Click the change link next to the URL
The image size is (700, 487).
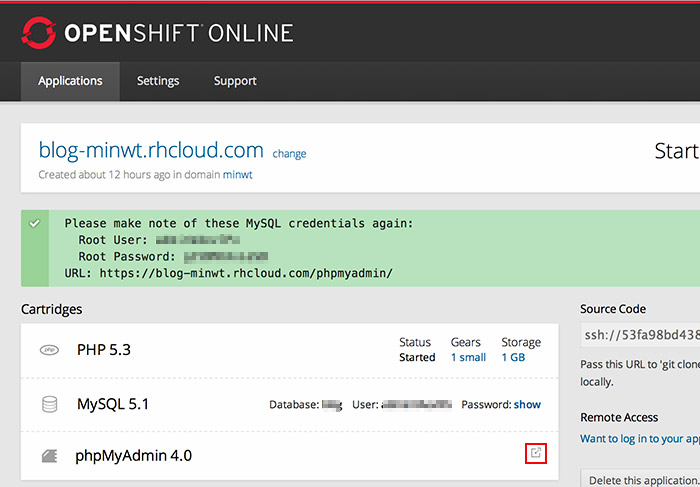[289, 154]
